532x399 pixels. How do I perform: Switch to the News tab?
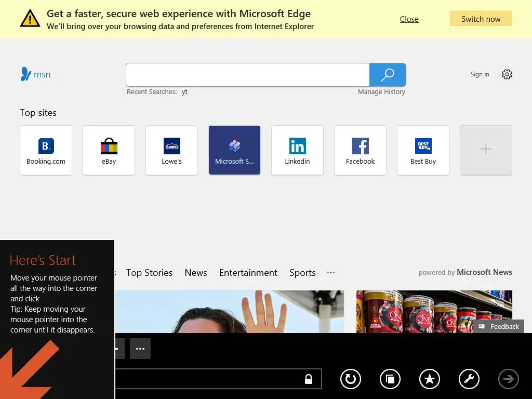(196, 273)
